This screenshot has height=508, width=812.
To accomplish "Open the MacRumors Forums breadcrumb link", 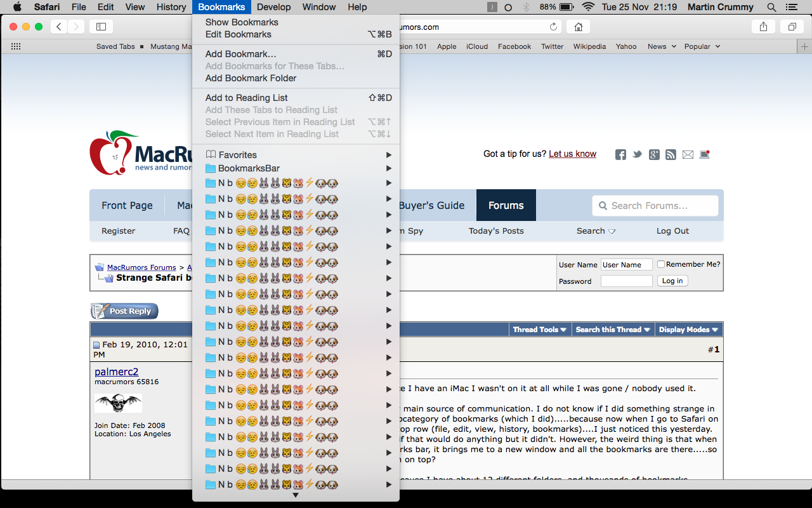I will (141, 267).
